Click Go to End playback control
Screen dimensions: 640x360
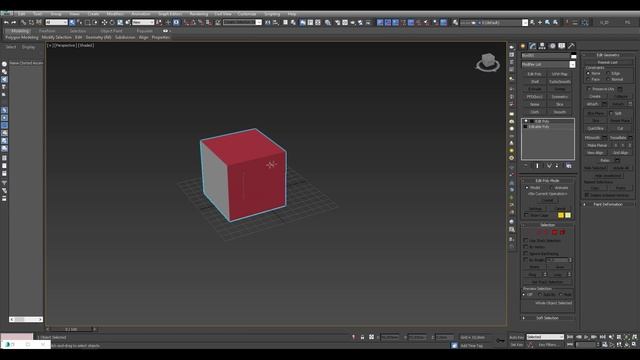602,337
